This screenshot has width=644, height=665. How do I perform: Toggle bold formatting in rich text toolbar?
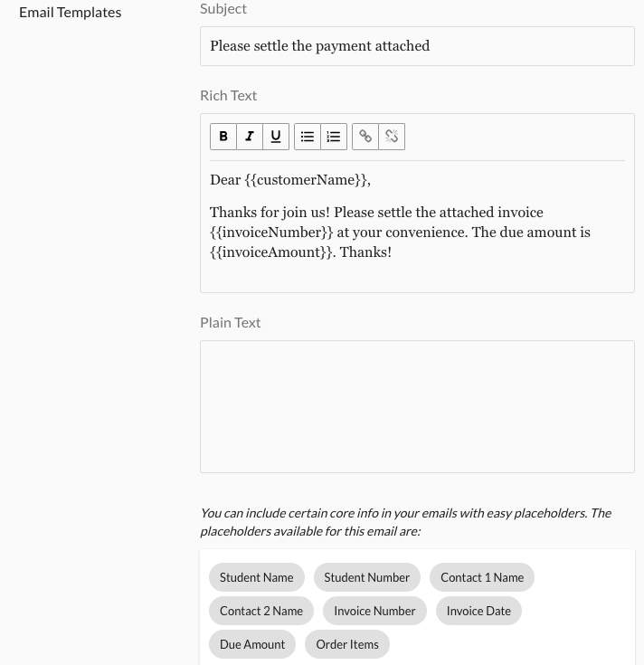223,137
